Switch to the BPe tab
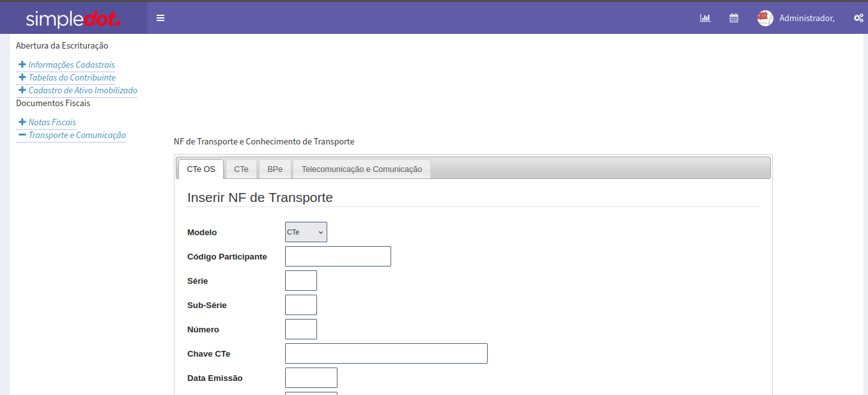 [x=275, y=169]
